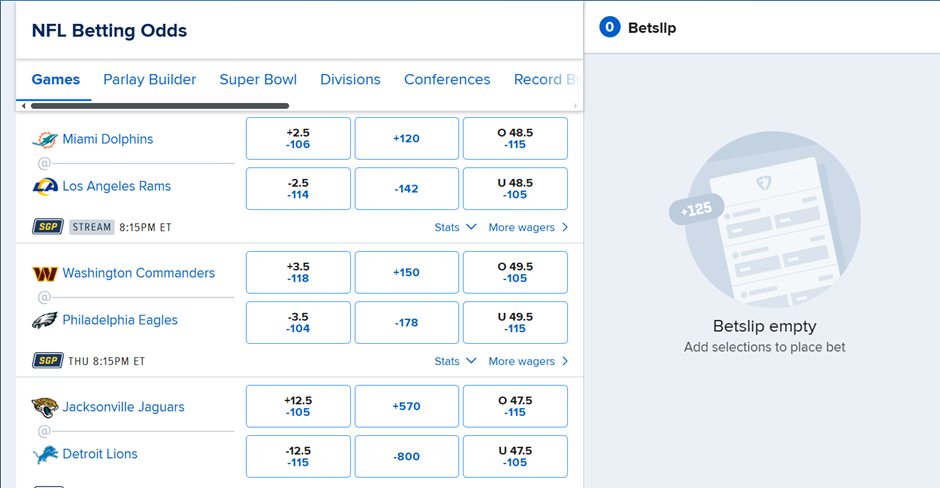
Task: Open the Parlay Builder tab
Action: tap(149, 79)
